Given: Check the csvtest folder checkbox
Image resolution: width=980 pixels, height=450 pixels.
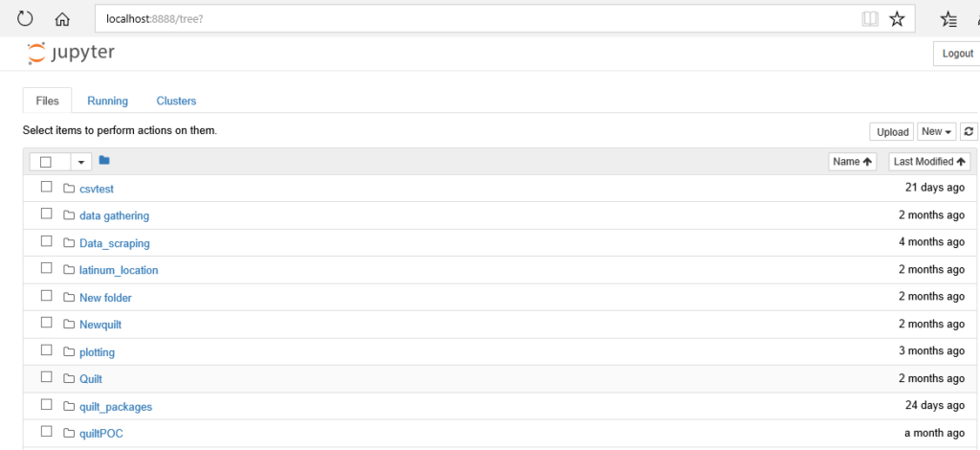Looking at the screenshot, I should pyautogui.click(x=46, y=187).
